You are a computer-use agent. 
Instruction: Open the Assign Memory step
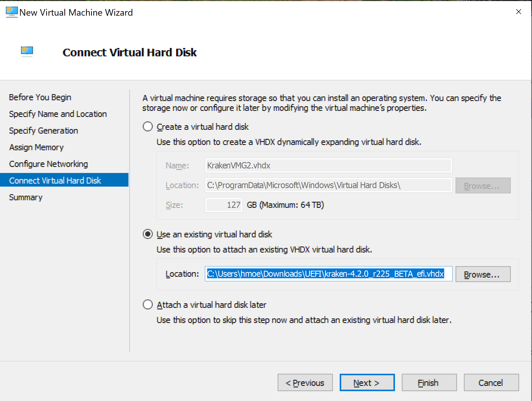tap(36, 147)
